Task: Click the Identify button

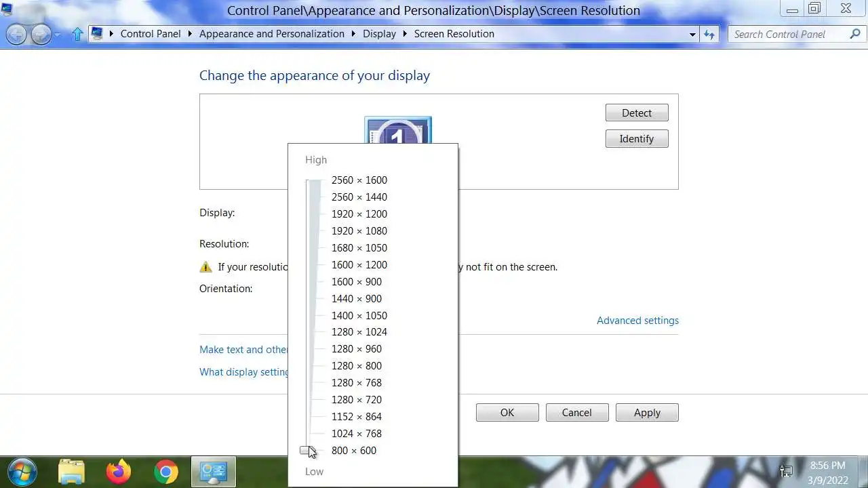Action: tap(637, 139)
